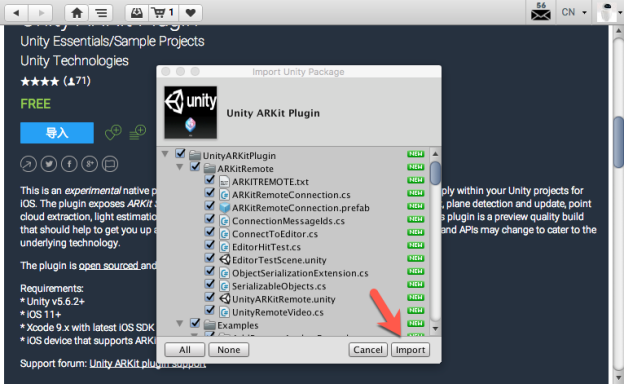Select the ARKitRemoteConnection.prefab cube icon
This screenshot has width=624, height=384.
pos(224,208)
